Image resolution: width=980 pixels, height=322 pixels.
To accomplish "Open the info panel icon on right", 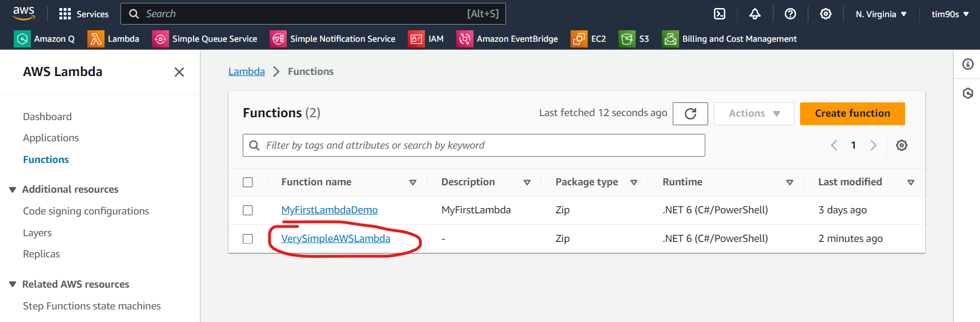I will (x=968, y=64).
